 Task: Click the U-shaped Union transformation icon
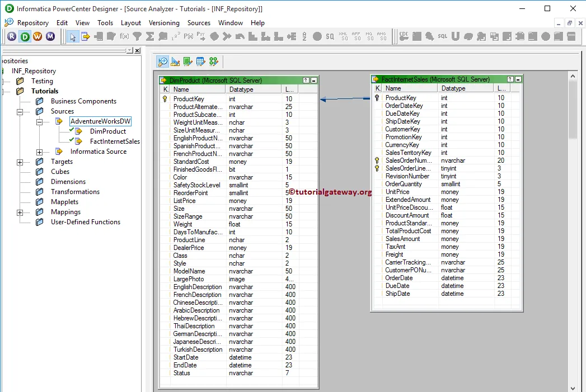(455, 36)
